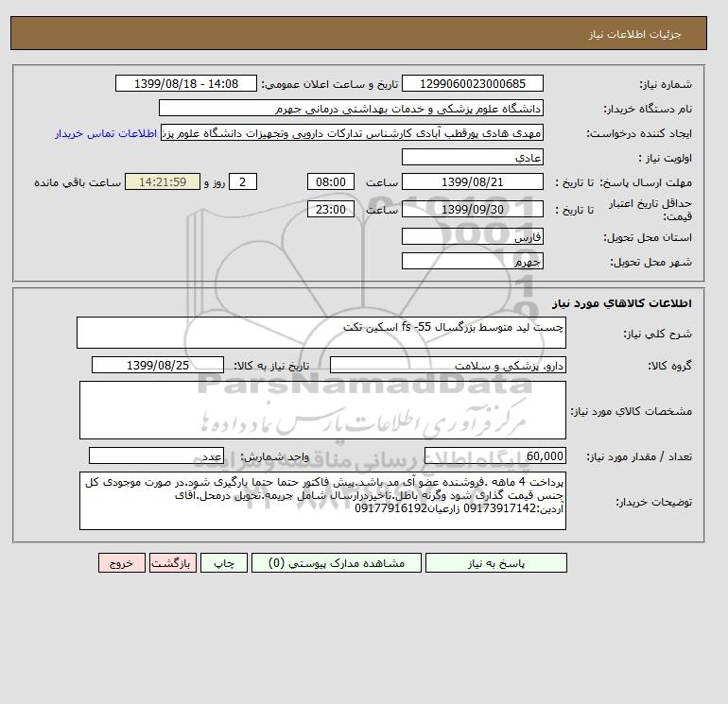Click the delivery city field جهرم

tap(472, 261)
